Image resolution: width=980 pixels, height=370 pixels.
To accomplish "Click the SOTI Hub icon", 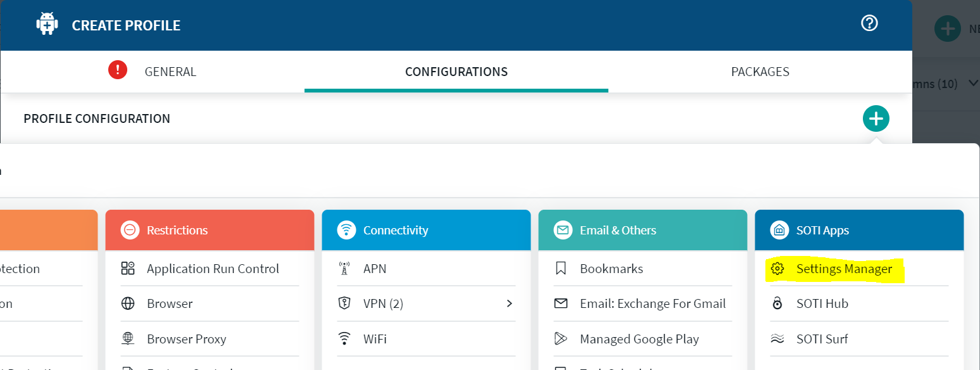I will point(777,303).
